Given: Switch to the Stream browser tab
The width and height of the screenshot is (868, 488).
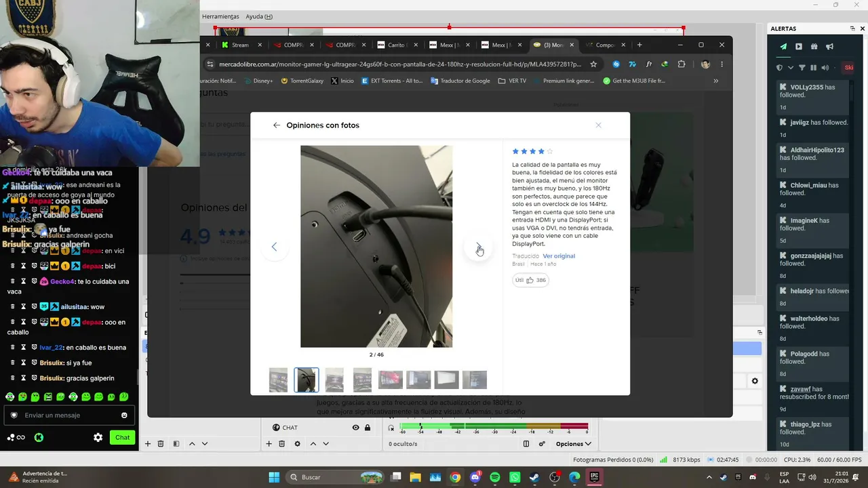Looking at the screenshot, I should click(x=240, y=45).
